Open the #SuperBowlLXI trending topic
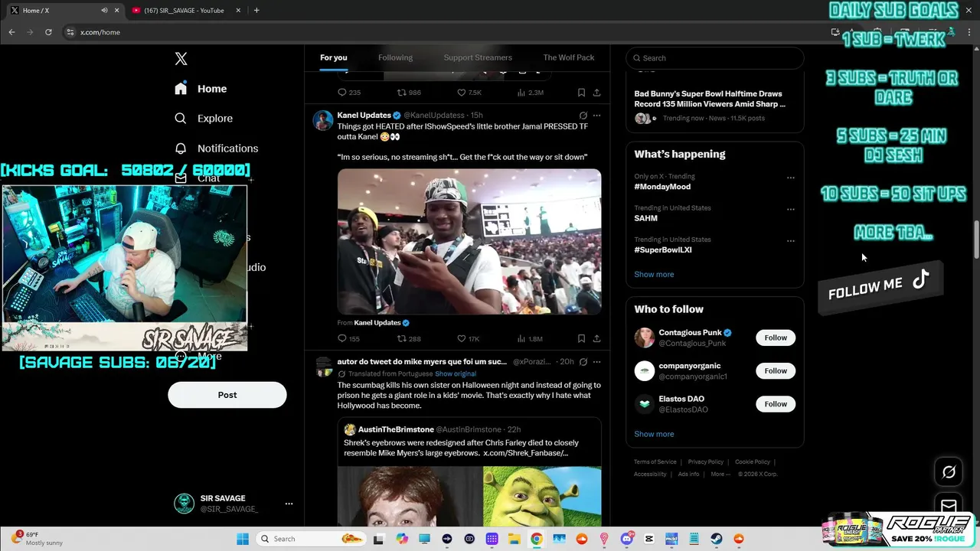This screenshot has height=551, width=980. click(x=663, y=249)
